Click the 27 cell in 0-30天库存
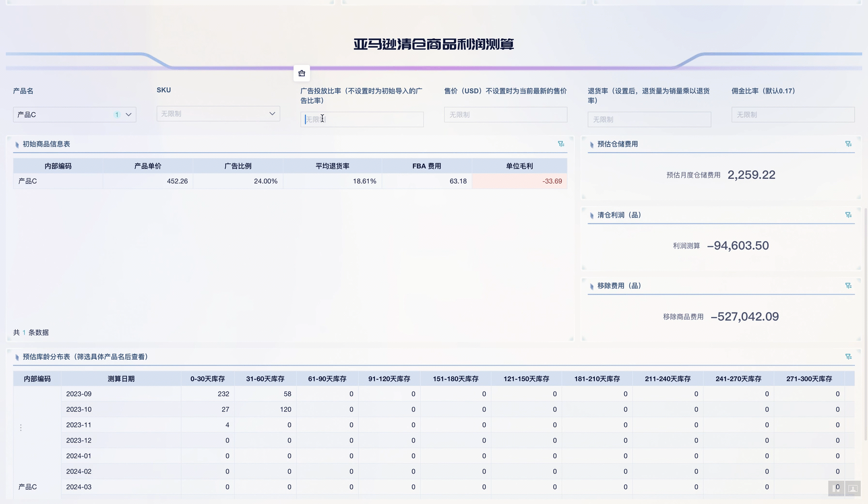The width and height of the screenshot is (868, 504). point(208,409)
